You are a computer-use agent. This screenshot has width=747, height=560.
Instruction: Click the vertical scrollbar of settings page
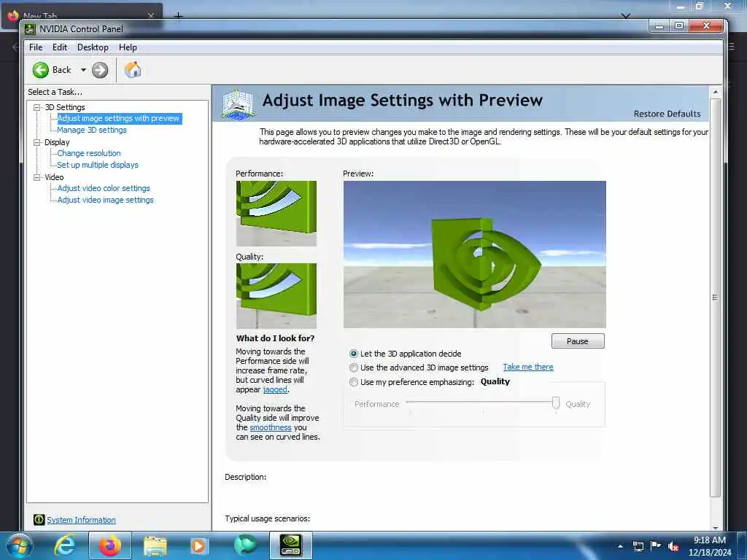[x=715, y=297]
